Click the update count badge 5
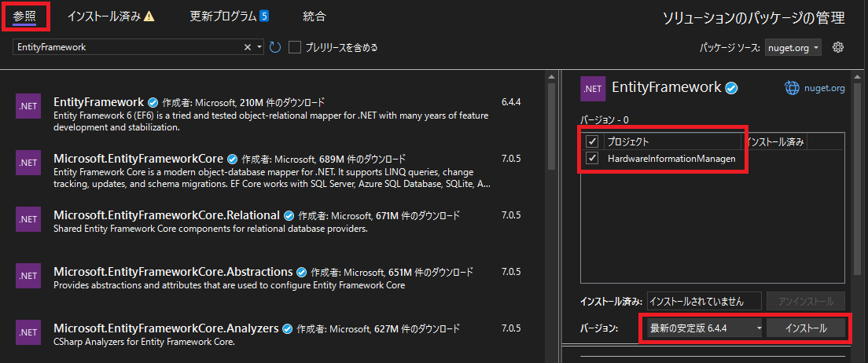The height and width of the screenshot is (363, 868). 264,16
